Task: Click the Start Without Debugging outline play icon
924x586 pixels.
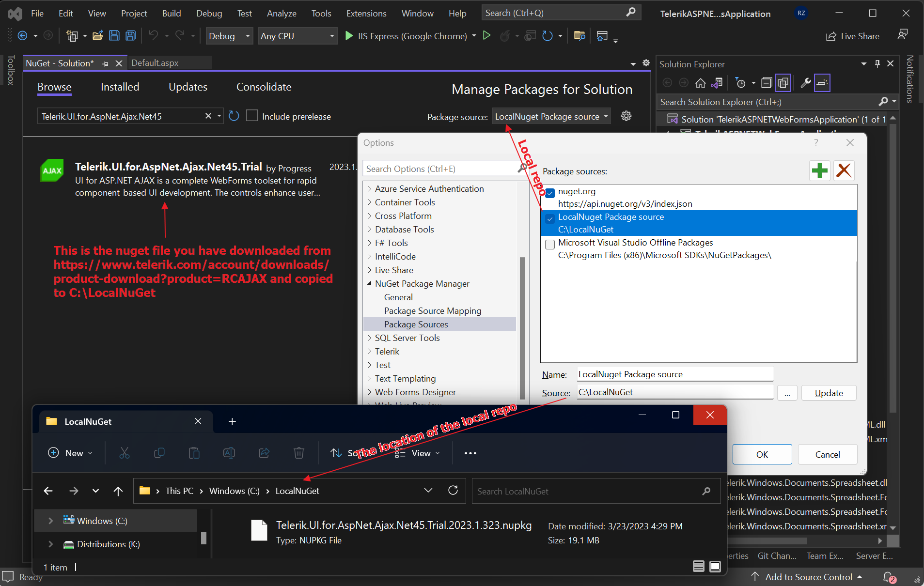Action: [487, 36]
